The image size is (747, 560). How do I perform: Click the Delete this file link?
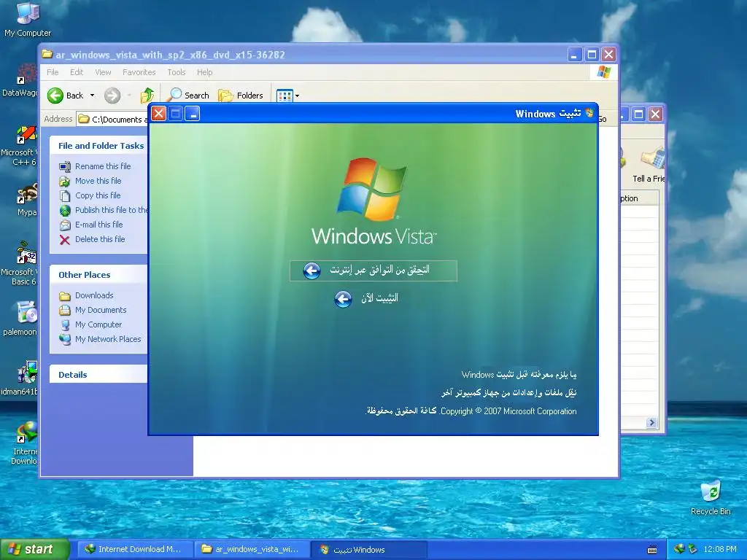[100, 239]
